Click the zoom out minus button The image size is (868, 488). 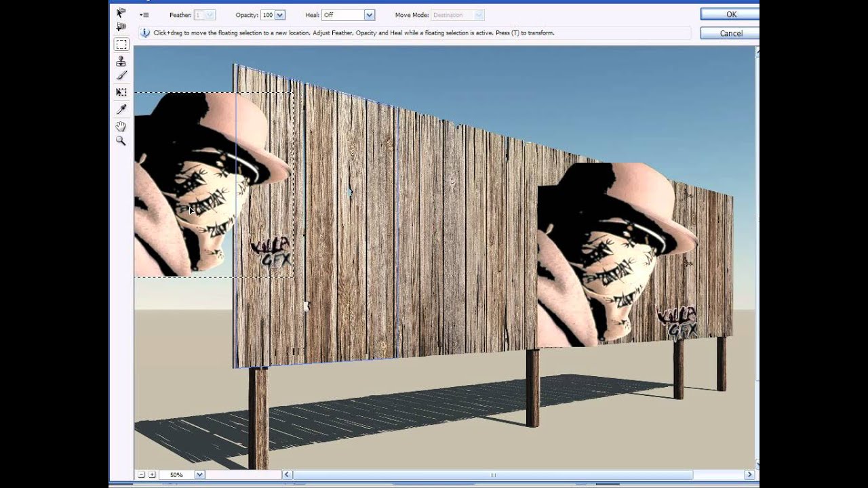pyautogui.click(x=141, y=475)
